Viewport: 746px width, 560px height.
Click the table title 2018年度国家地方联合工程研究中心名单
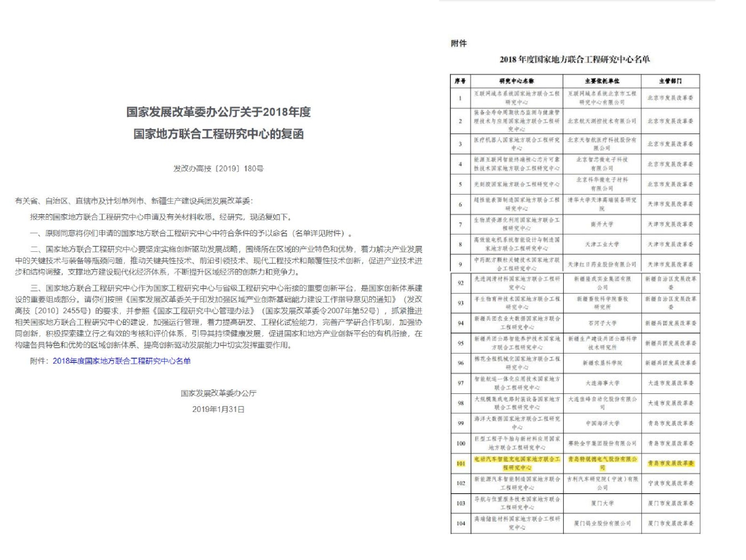point(575,59)
